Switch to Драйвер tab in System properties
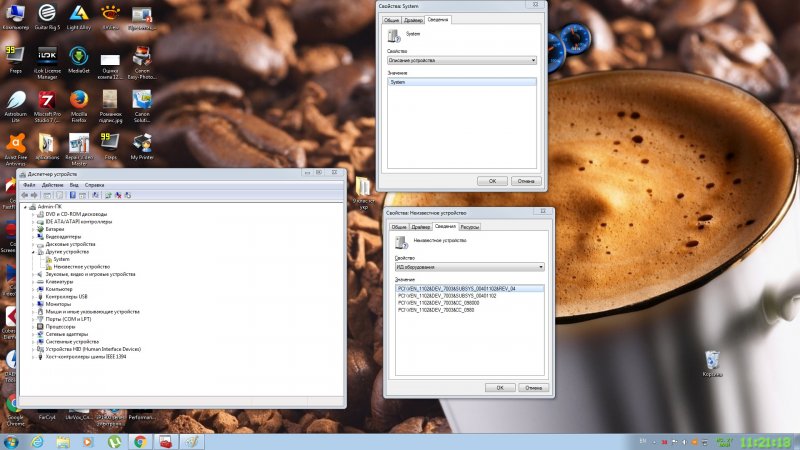Viewport: 800px width, 450px height. click(413, 19)
